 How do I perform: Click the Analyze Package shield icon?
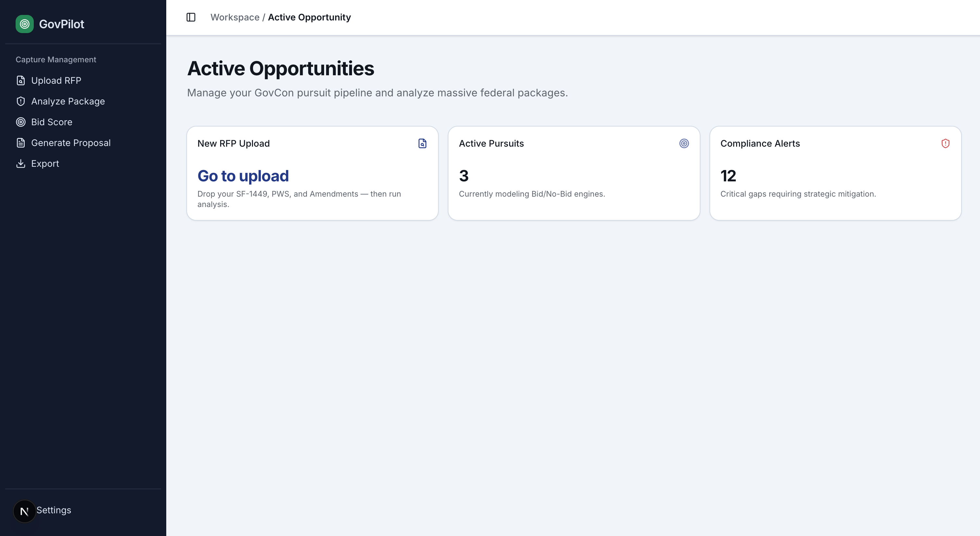click(x=21, y=101)
